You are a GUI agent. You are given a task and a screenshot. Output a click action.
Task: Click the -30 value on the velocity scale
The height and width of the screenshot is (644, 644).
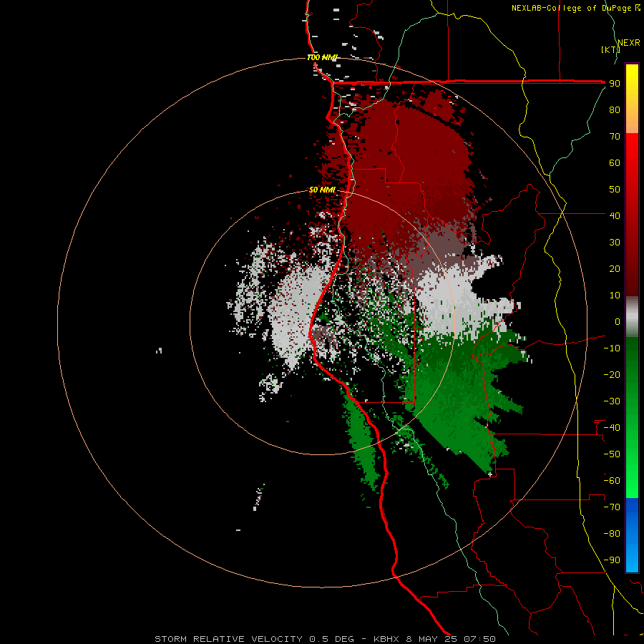pos(612,401)
